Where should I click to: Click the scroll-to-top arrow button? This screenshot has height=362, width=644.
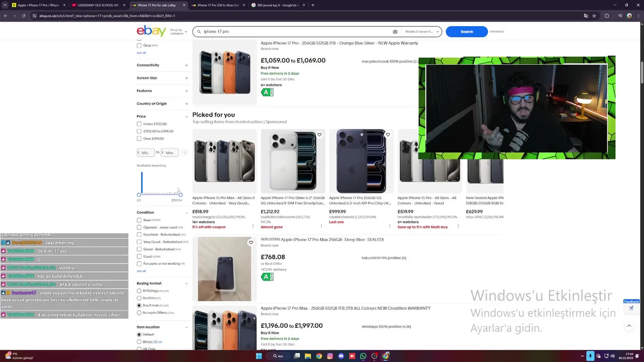[629, 326]
